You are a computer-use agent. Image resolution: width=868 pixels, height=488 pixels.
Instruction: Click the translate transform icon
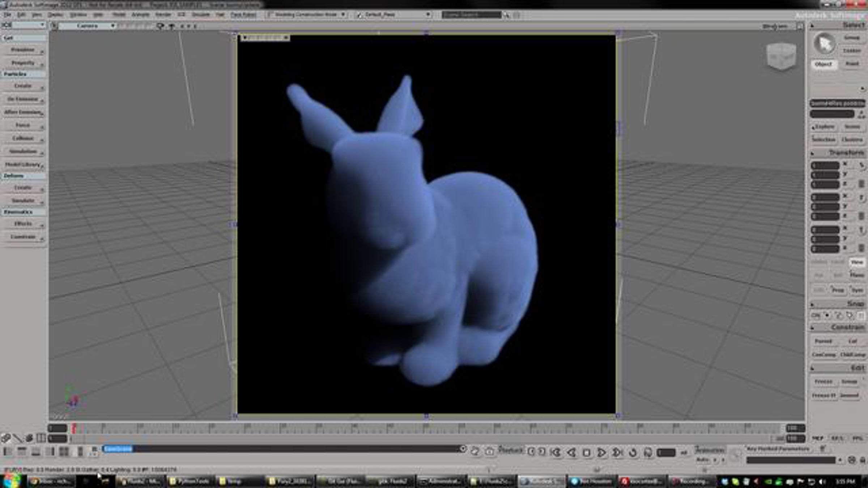pyautogui.click(x=861, y=230)
